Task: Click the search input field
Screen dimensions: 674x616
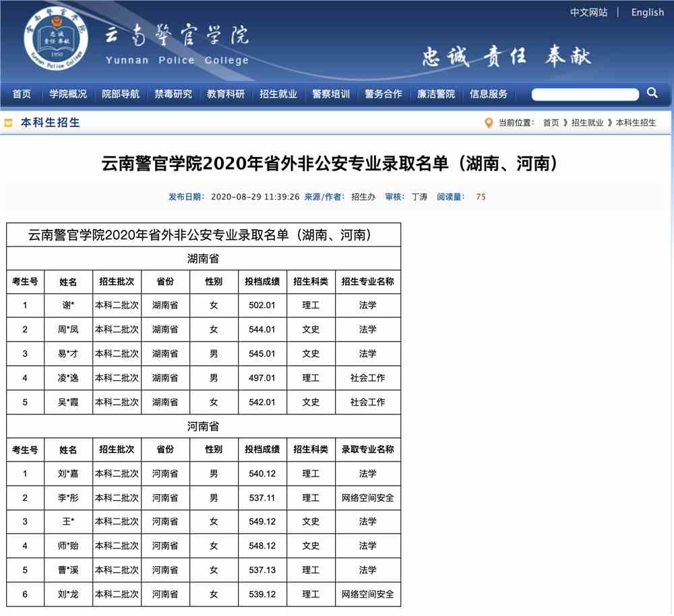Action: (x=585, y=94)
